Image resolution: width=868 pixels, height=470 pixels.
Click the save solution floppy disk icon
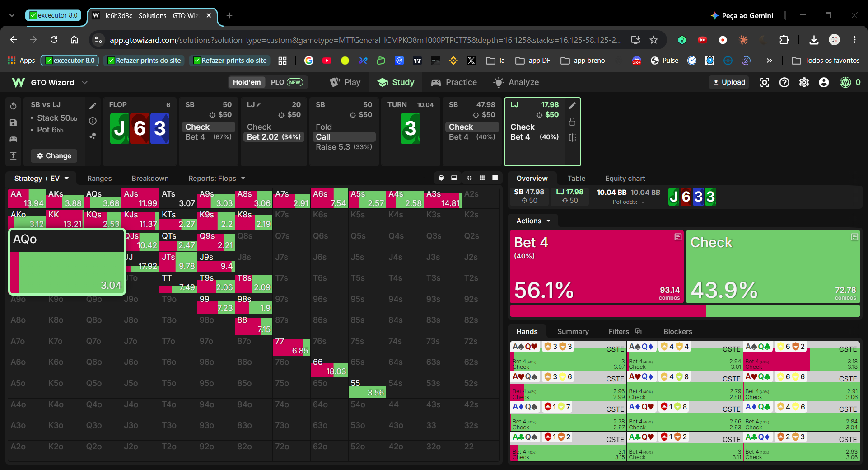tap(14, 122)
